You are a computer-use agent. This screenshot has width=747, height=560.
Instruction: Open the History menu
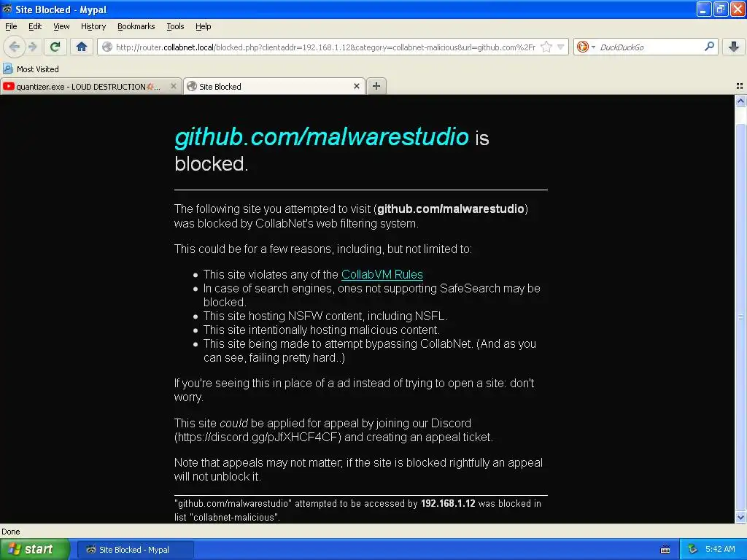click(x=93, y=26)
